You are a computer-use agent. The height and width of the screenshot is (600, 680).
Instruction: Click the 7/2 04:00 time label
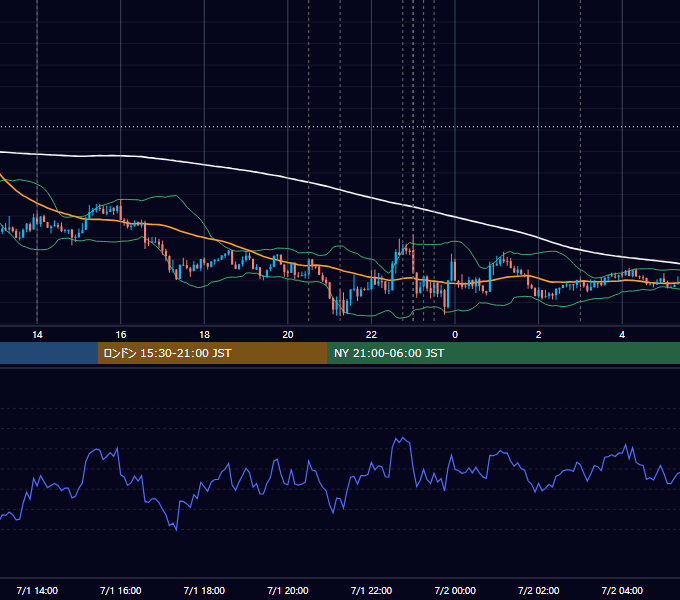click(622, 590)
